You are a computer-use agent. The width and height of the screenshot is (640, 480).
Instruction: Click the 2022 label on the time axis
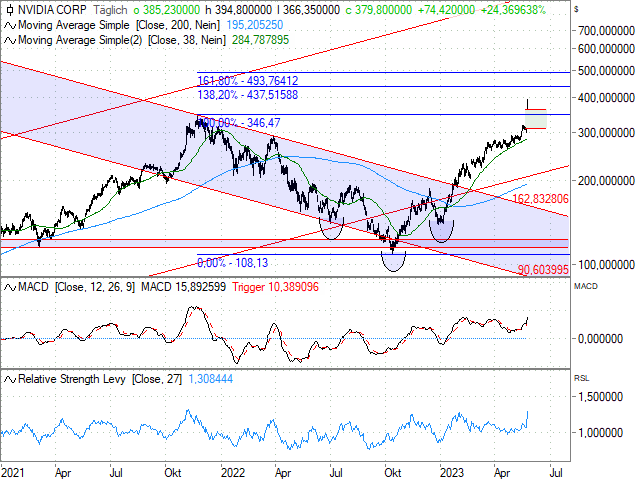(x=233, y=473)
